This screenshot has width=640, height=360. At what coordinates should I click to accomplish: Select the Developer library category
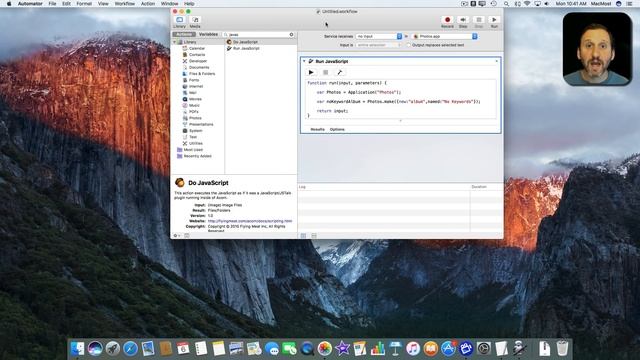[x=198, y=61]
